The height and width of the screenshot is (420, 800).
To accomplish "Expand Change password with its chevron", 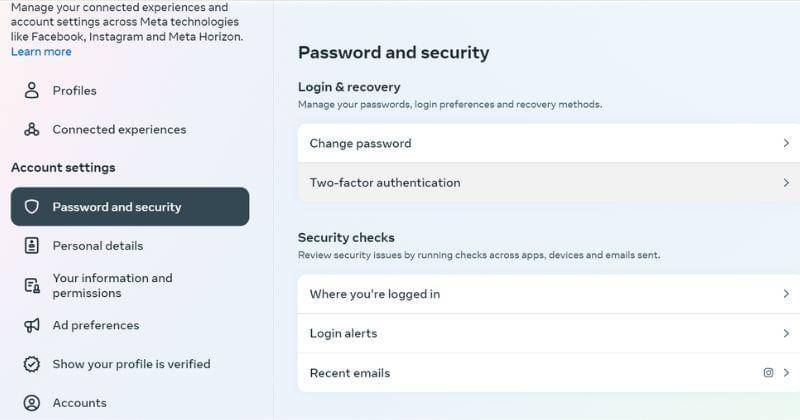I will (787, 144).
